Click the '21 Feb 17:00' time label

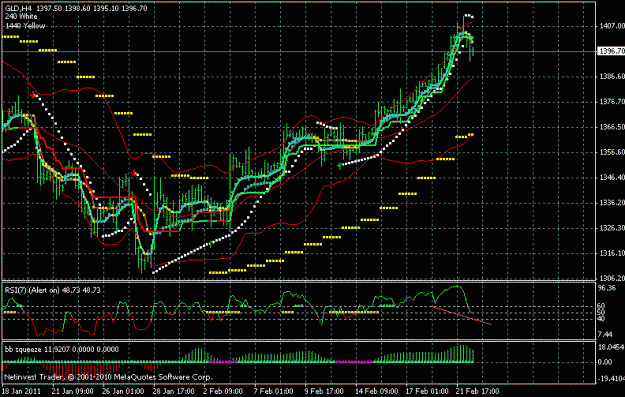(478, 391)
